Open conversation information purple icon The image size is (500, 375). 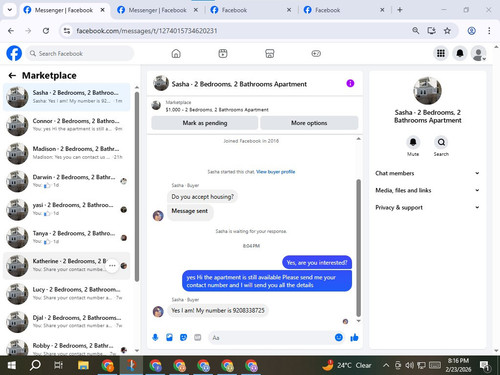350,83
